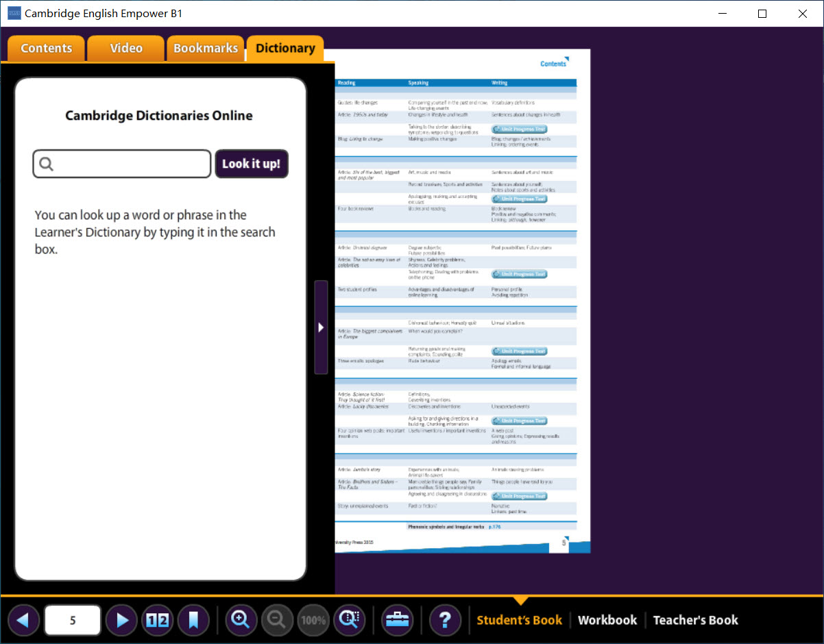Click the Cambridge app icon in title bar
This screenshot has height=644, width=824.
14,13
